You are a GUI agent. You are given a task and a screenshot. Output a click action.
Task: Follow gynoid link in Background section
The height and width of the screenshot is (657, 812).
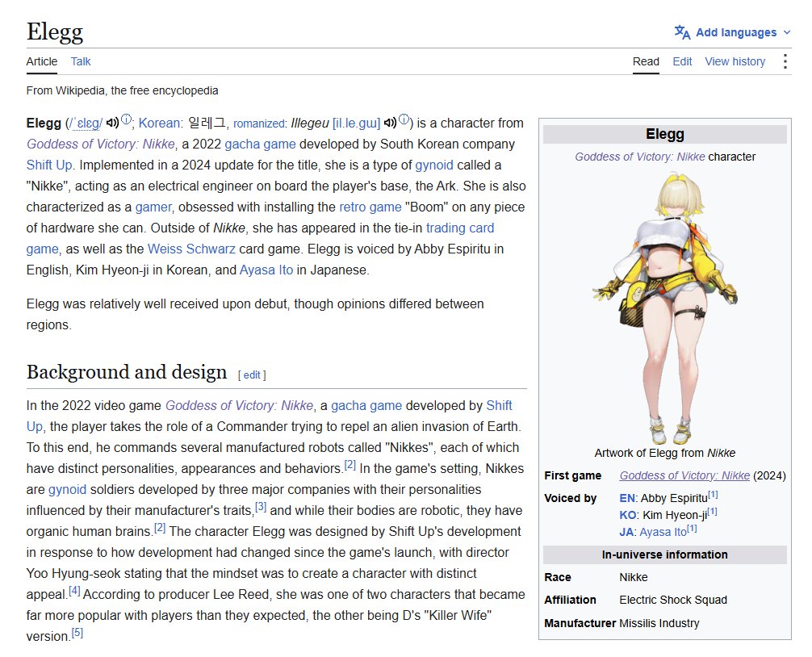67,489
